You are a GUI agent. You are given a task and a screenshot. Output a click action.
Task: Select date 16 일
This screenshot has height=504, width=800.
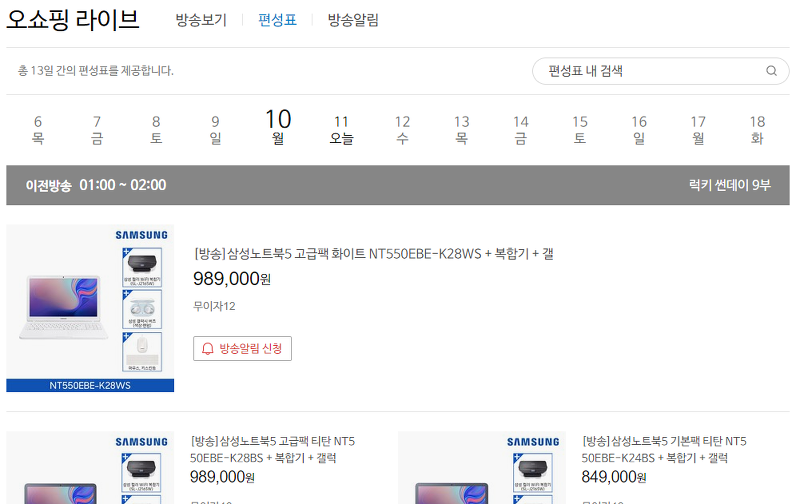[639, 130]
